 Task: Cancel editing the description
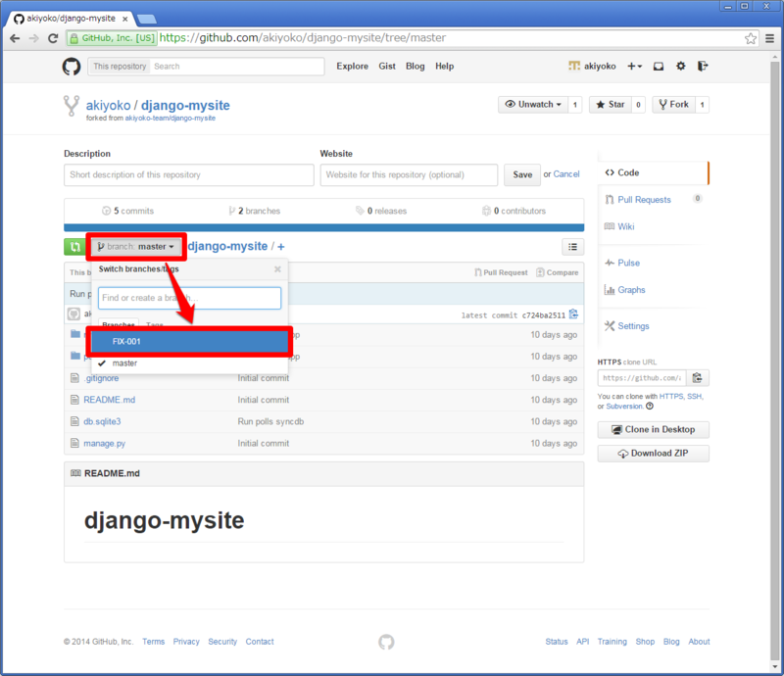[566, 174]
